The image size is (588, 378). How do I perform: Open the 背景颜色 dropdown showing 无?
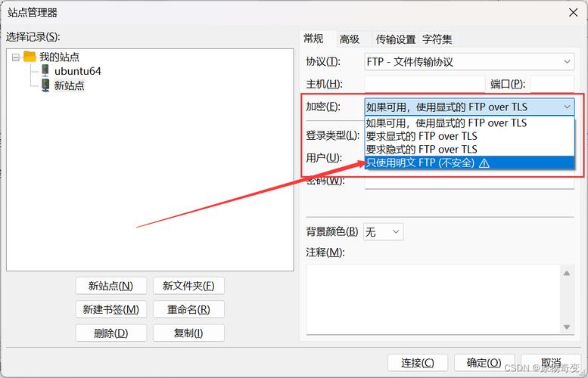point(383,232)
